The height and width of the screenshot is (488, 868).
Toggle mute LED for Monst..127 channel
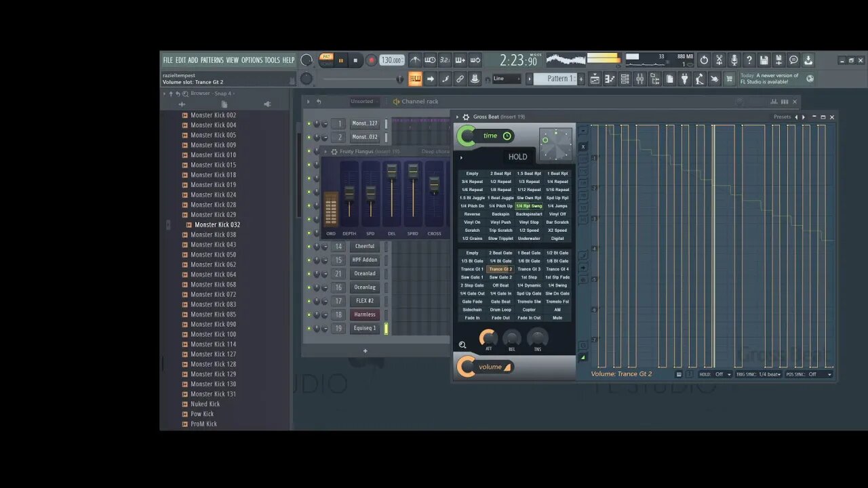309,124
